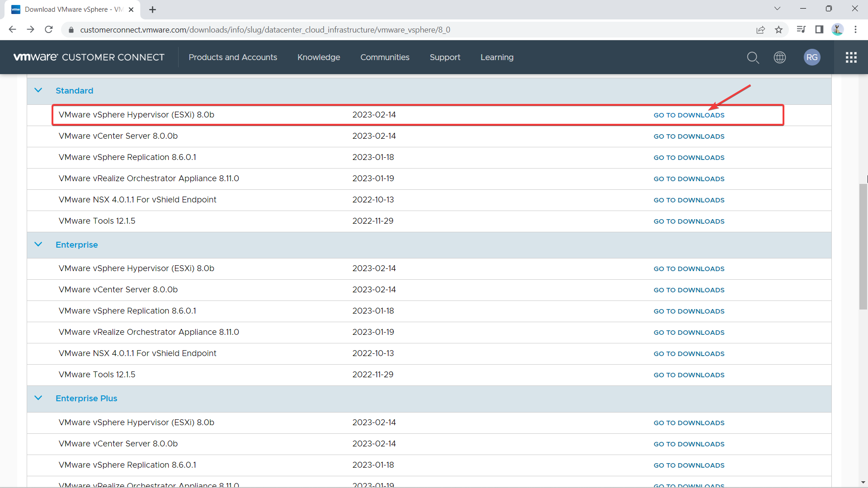Open the Learning menu

(497, 57)
